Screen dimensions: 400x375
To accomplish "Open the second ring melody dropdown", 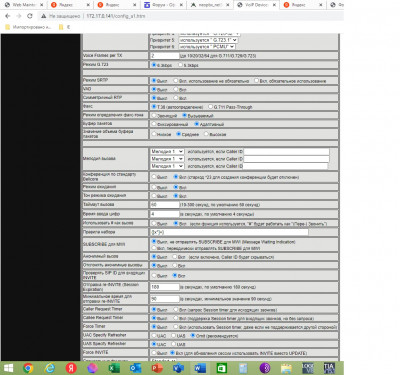I will 167,159.
